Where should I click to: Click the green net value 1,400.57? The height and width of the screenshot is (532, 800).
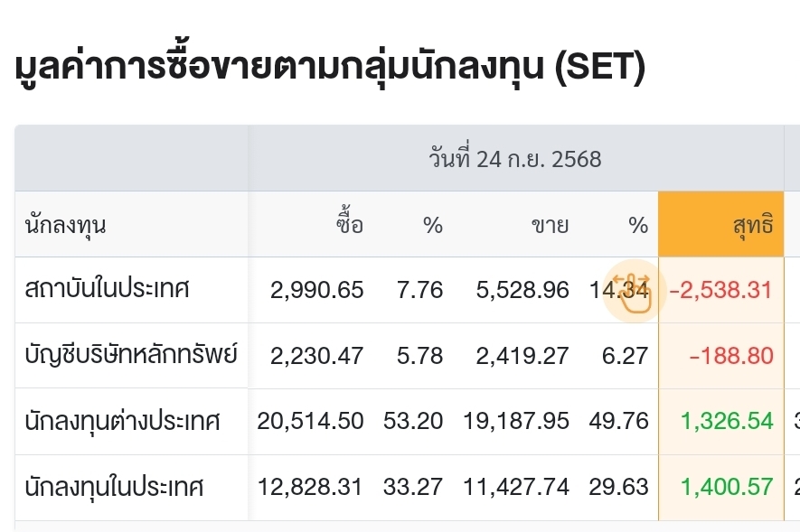pyautogui.click(x=727, y=487)
